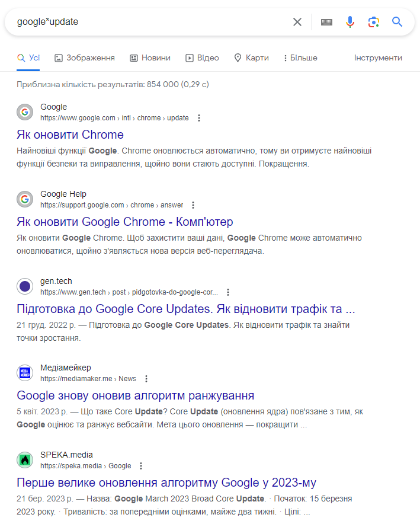Open the Карти results tab
This screenshot has width=420, height=524.
pyautogui.click(x=251, y=58)
